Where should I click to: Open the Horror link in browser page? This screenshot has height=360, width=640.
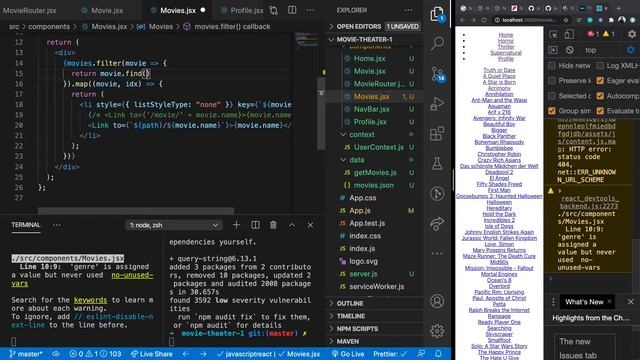point(506,41)
